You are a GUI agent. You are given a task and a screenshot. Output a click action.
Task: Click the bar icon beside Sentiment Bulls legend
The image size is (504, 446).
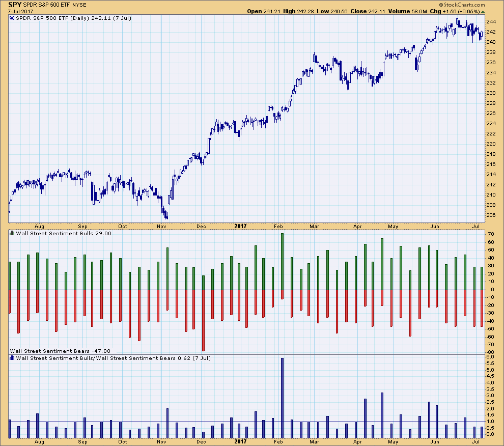[12, 234]
